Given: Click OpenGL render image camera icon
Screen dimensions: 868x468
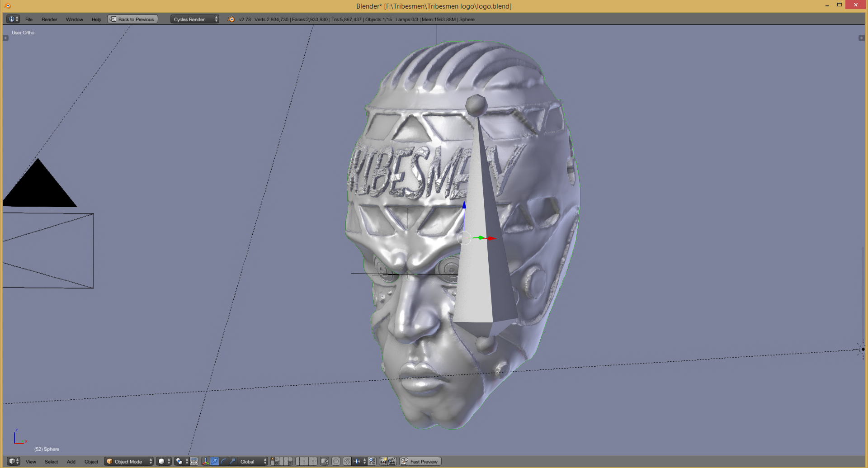Looking at the screenshot, I should click(383, 461).
